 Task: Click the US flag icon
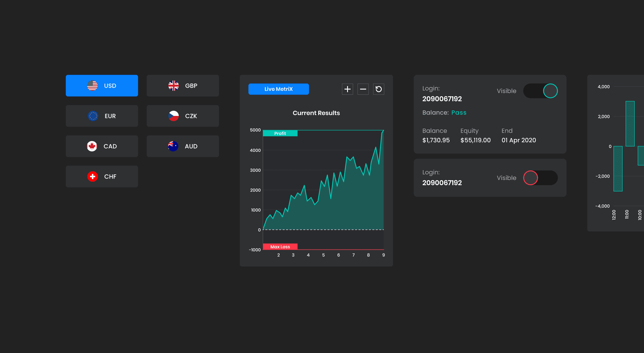tap(92, 86)
